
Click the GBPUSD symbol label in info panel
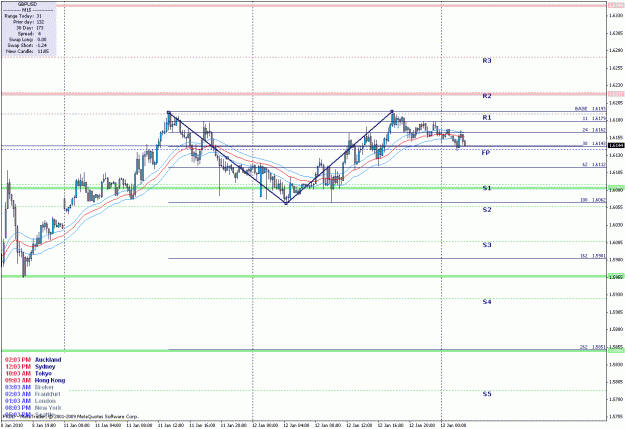pos(27,4)
